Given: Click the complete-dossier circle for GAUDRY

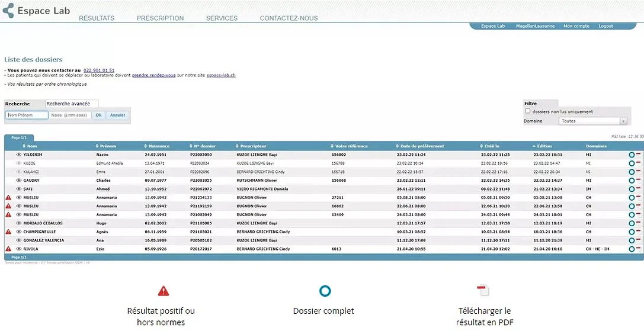Looking at the screenshot, I should click(632, 181).
